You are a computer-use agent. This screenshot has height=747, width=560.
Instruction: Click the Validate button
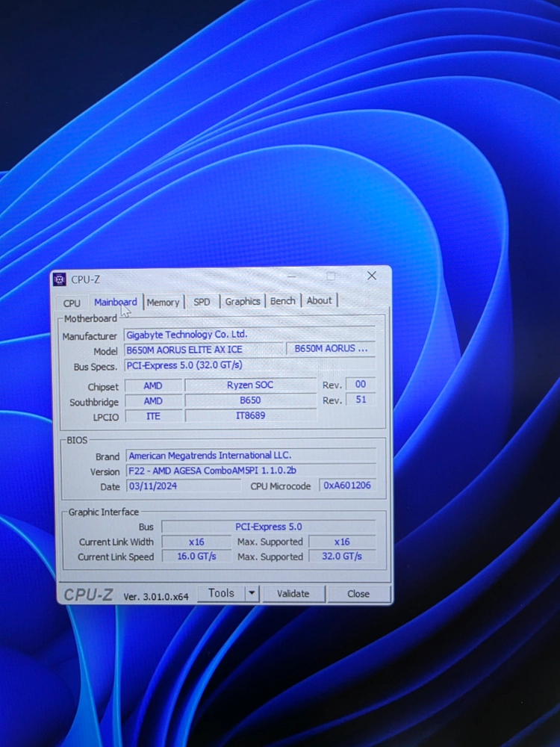pyautogui.click(x=293, y=594)
